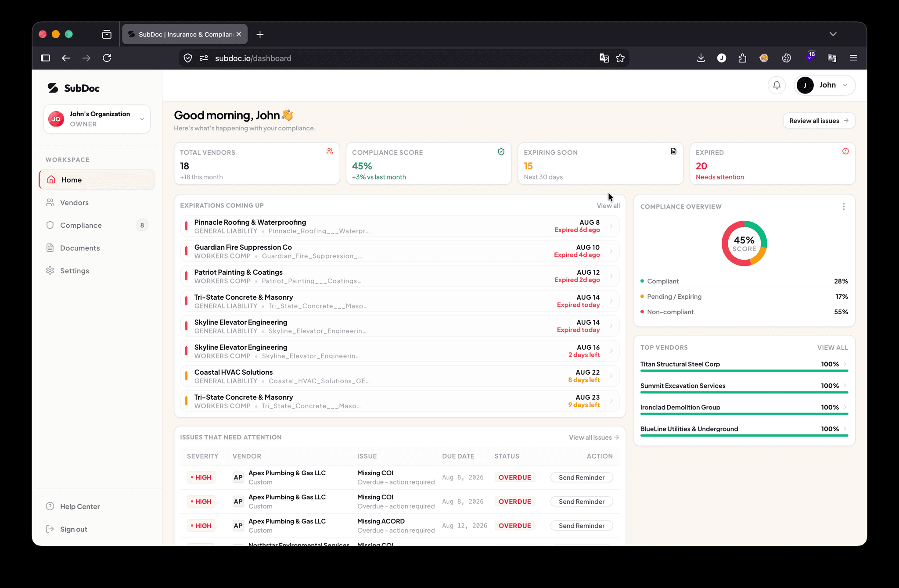This screenshot has width=899, height=588.
Task: Close the SubDoc browser tab
Action: [x=238, y=34]
